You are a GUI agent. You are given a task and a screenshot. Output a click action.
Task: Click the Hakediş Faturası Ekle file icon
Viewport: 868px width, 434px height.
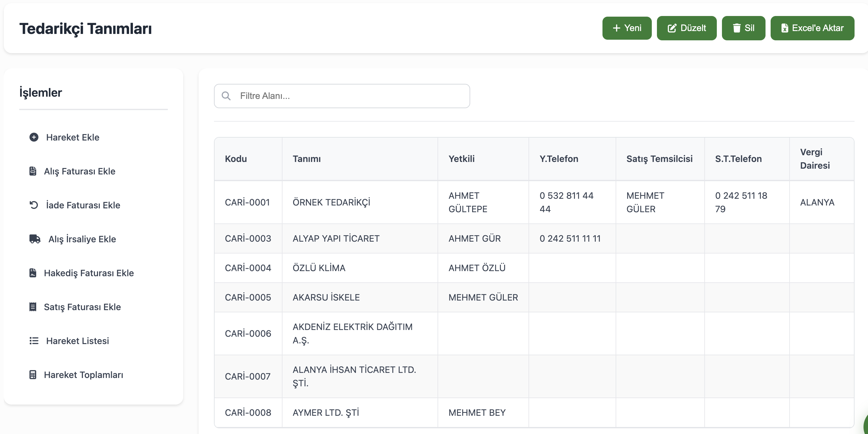click(x=33, y=273)
